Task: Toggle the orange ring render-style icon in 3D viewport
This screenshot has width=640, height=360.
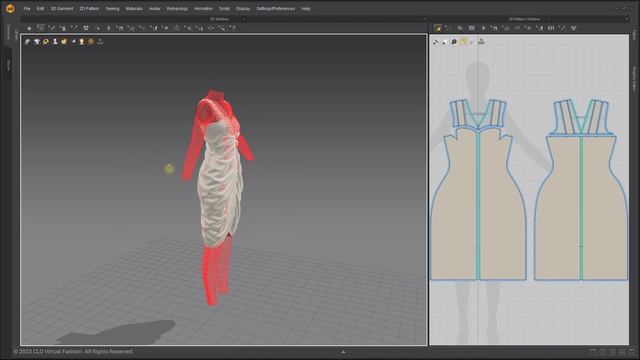Action: 46,41
